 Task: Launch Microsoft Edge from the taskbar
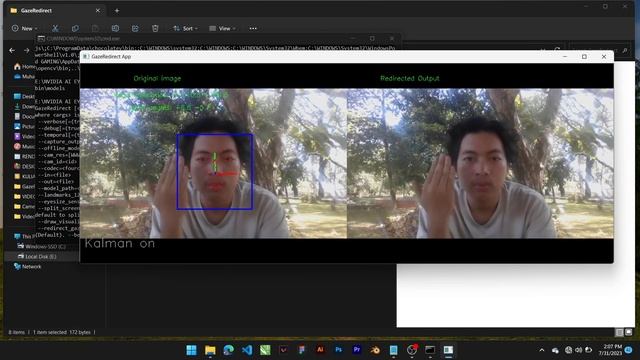[229, 350]
